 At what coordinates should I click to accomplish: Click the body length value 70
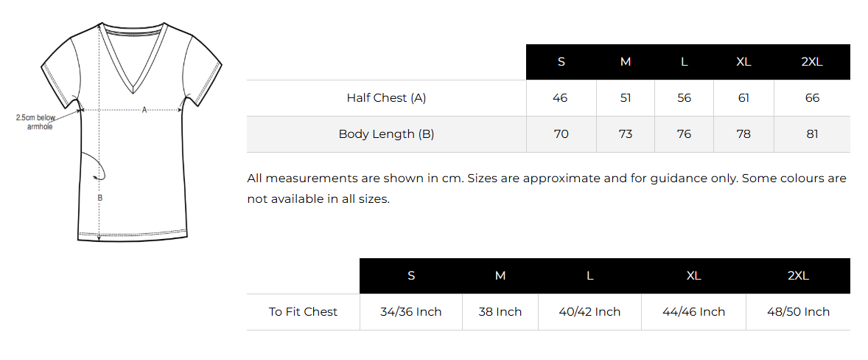(561, 134)
